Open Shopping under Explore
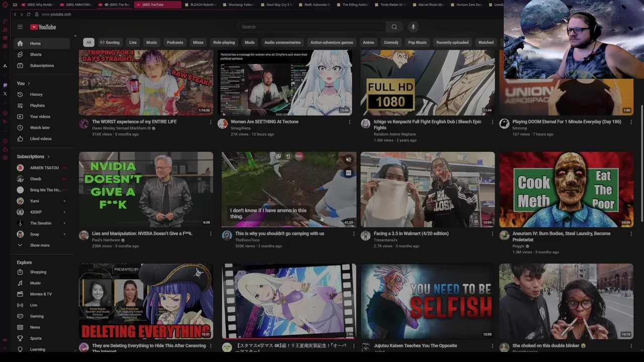Screen dimensions: 644x362 click(x=42, y=272)
